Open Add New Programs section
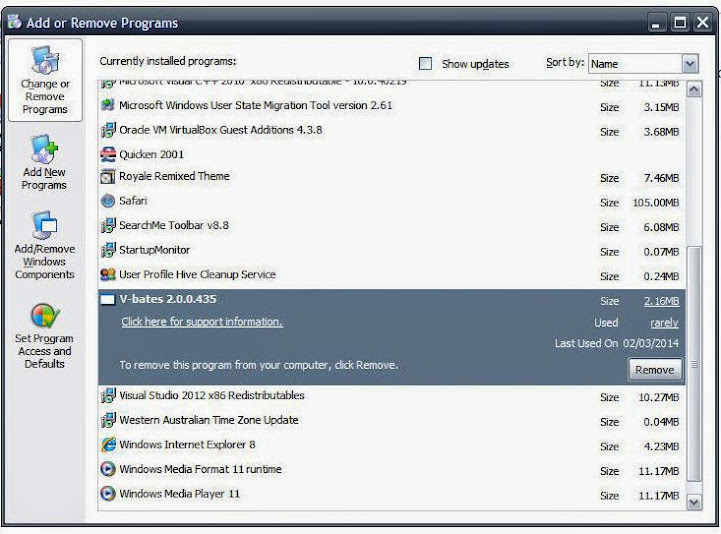The image size is (721, 534). 44,162
